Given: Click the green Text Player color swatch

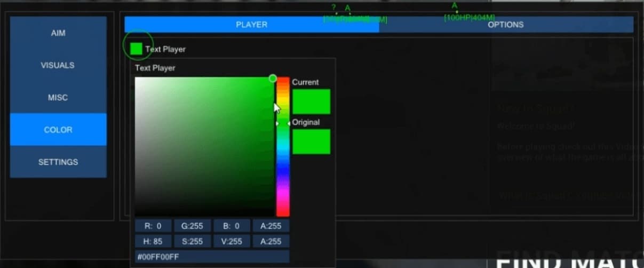Looking at the screenshot, I should (x=136, y=49).
